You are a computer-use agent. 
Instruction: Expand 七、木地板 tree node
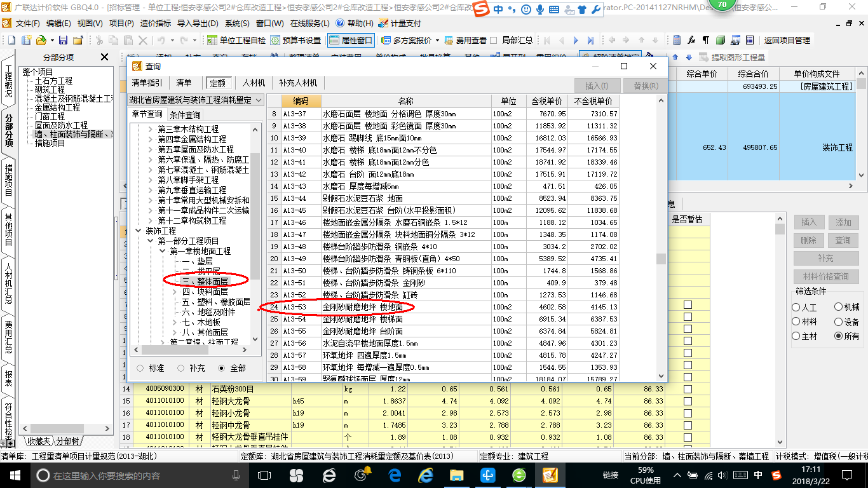175,322
